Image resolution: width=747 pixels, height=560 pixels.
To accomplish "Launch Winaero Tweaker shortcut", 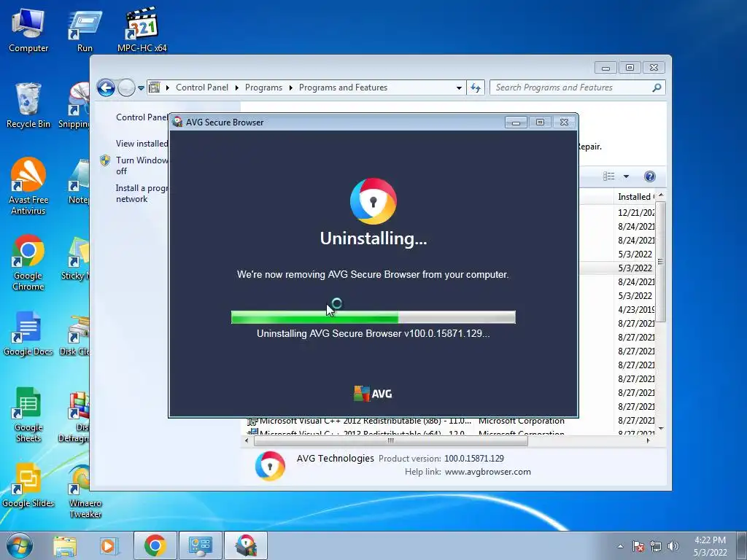I will pyautogui.click(x=85, y=491).
